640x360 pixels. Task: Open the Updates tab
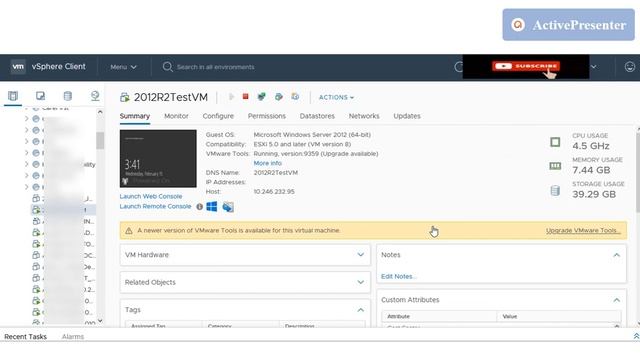pos(407,116)
